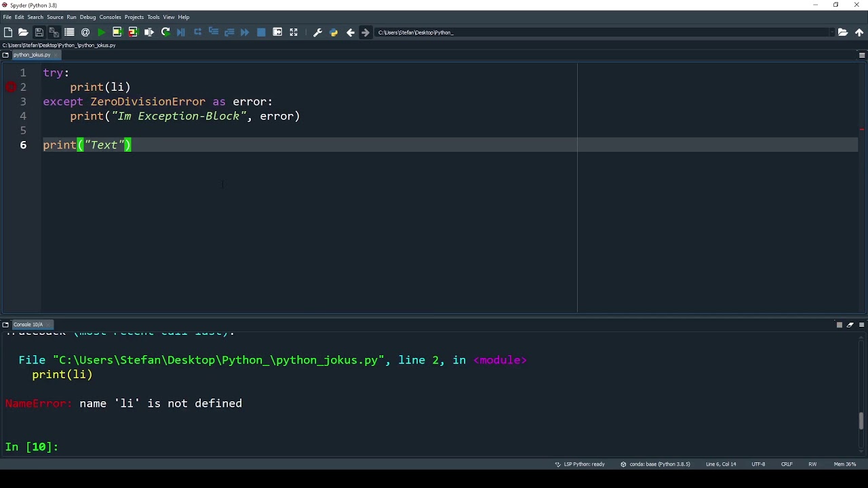This screenshot has height=488, width=868.
Task: Save all files icon
Action: (54, 32)
